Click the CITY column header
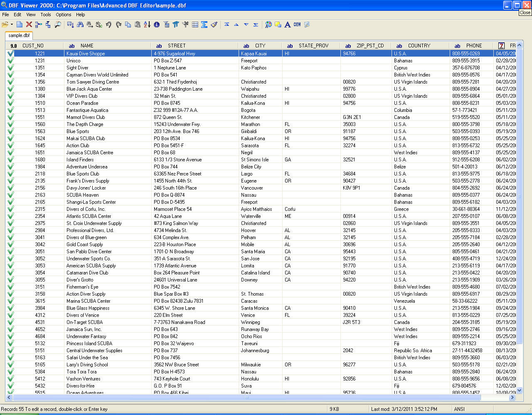Image resolution: width=532 pixels, height=415 pixels. [260, 46]
